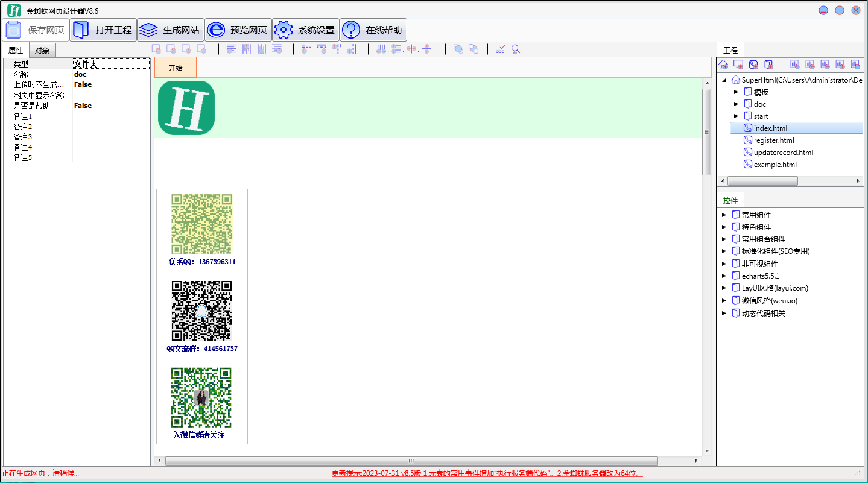Screen dimensions: 868x483
Task: Click the align right edges icon
Action: (277, 49)
